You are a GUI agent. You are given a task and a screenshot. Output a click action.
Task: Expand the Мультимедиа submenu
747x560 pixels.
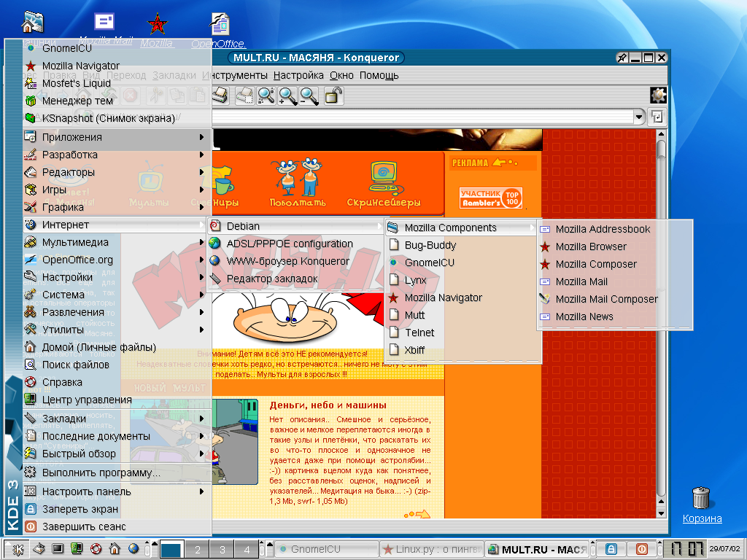click(117, 242)
